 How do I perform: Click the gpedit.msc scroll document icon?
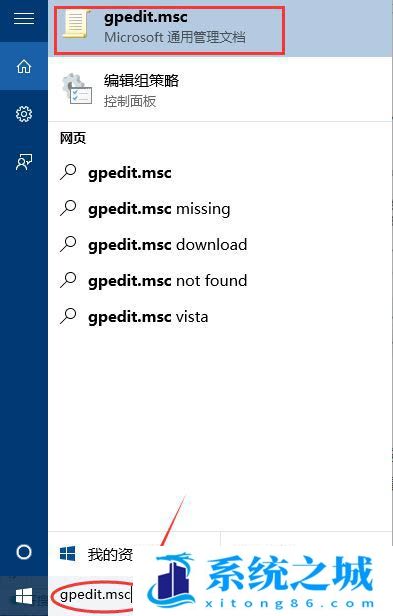click(76, 24)
